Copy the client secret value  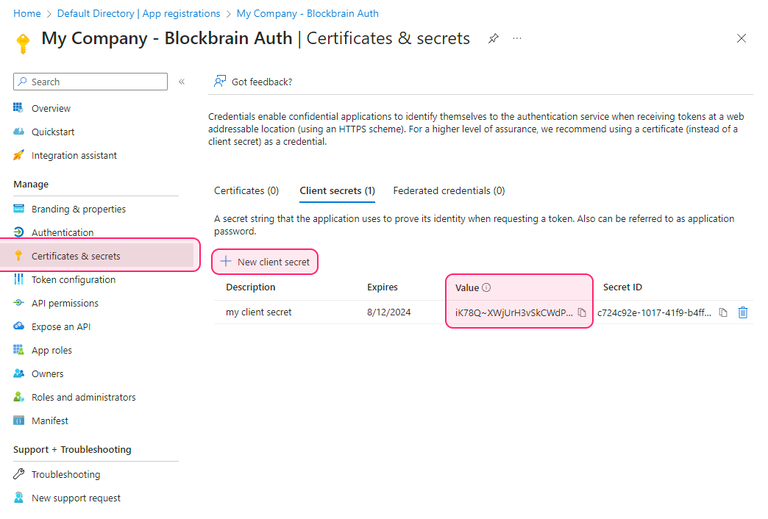point(582,313)
